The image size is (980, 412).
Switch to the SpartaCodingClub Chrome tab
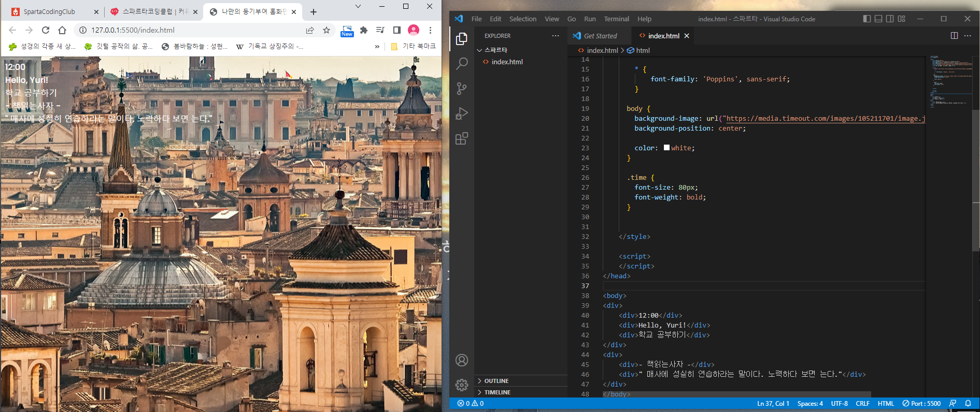55,11
